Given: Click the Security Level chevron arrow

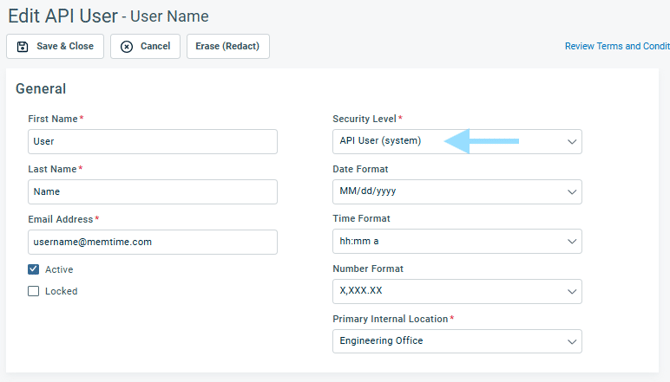Looking at the screenshot, I should click(572, 142).
